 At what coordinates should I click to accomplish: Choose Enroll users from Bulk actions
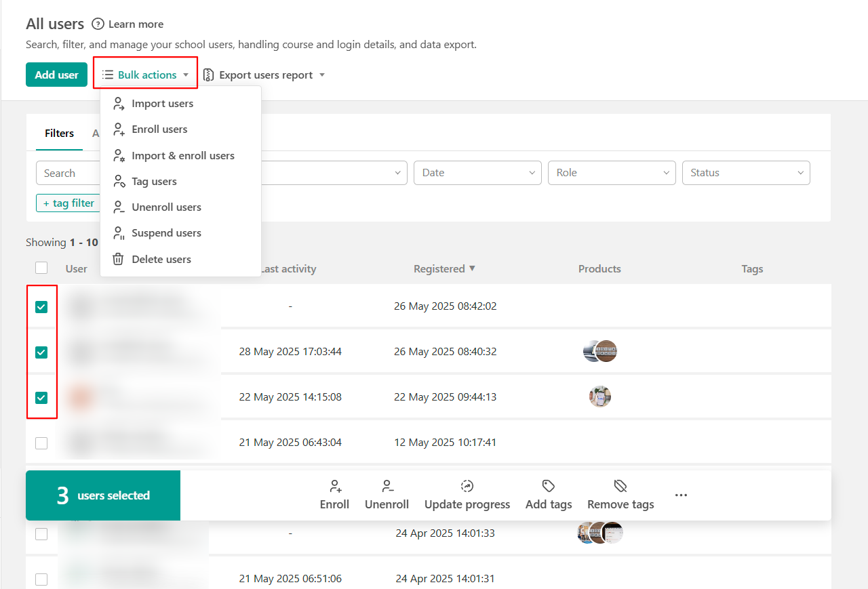pyautogui.click(x=180, y=129)
